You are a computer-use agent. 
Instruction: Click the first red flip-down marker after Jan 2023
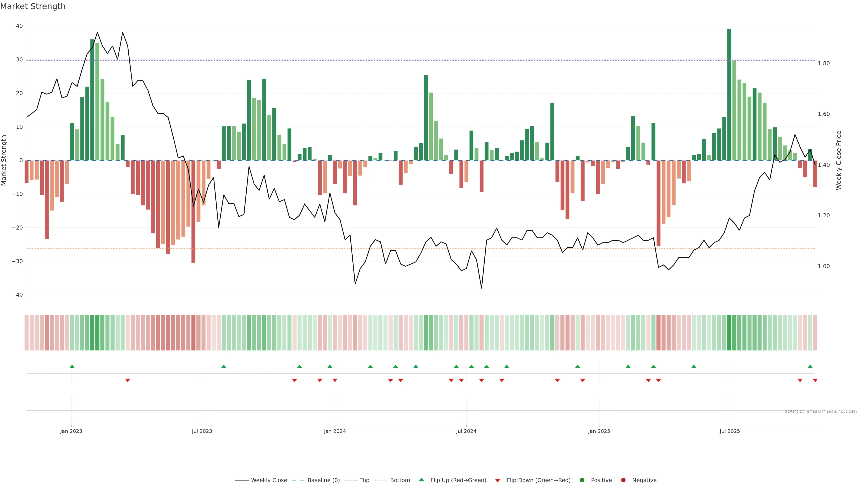127,380
